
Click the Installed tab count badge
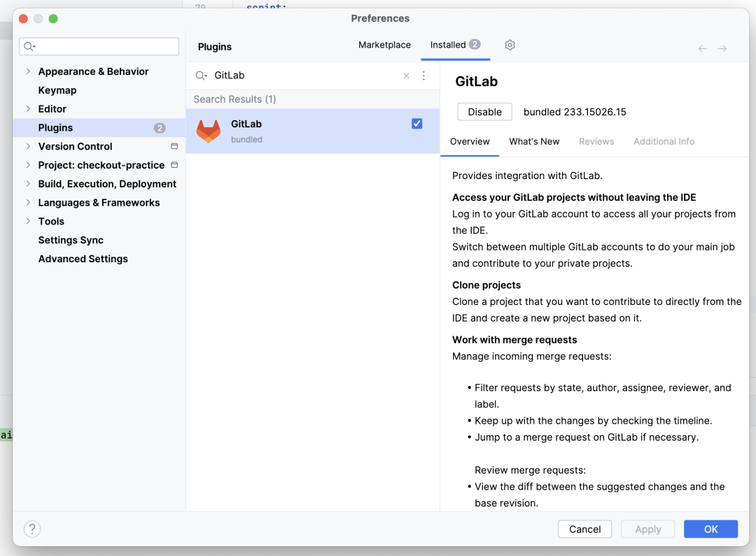[475, 44]
